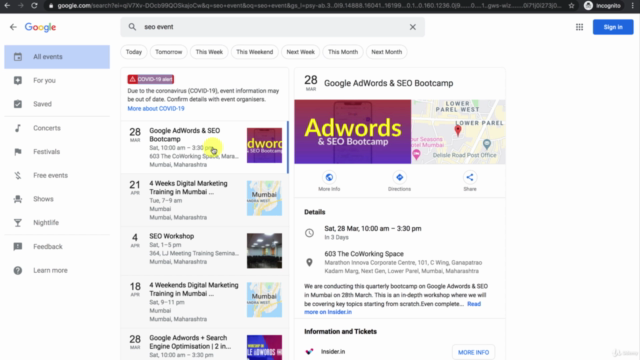The height and width of the screenshot is (360, 640).
Task: Click the Saved checkmark icon
Action: pos(18,104)
